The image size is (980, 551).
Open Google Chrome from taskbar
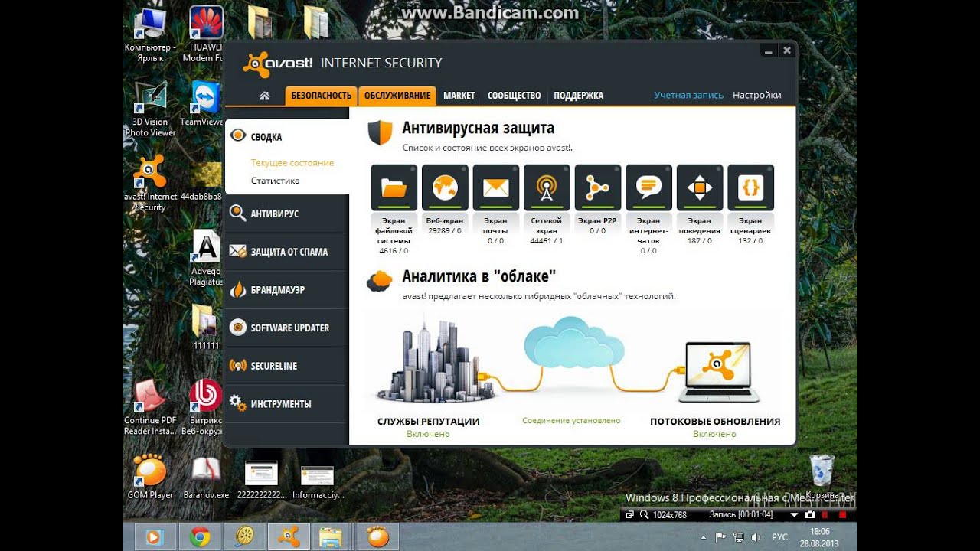point(201,537)
